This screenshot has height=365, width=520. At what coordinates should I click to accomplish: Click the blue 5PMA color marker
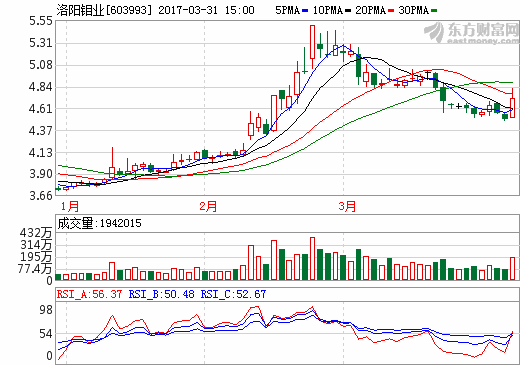tap(305, 11)
